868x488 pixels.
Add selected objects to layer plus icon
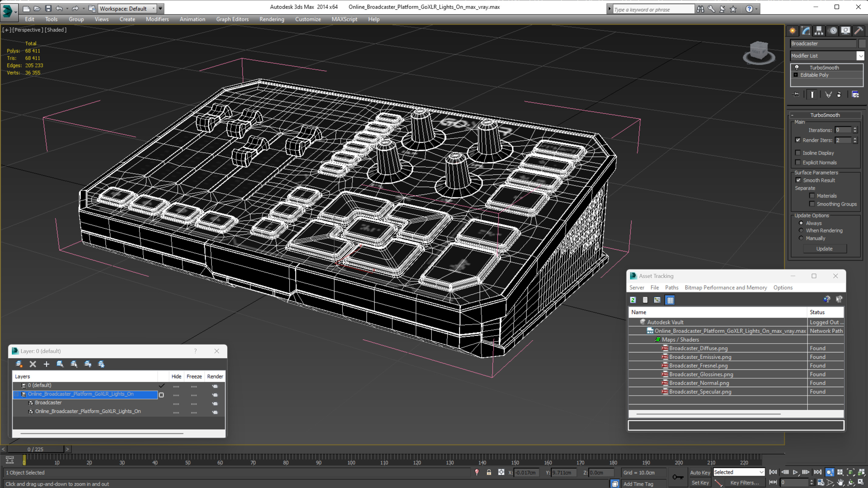47,364
